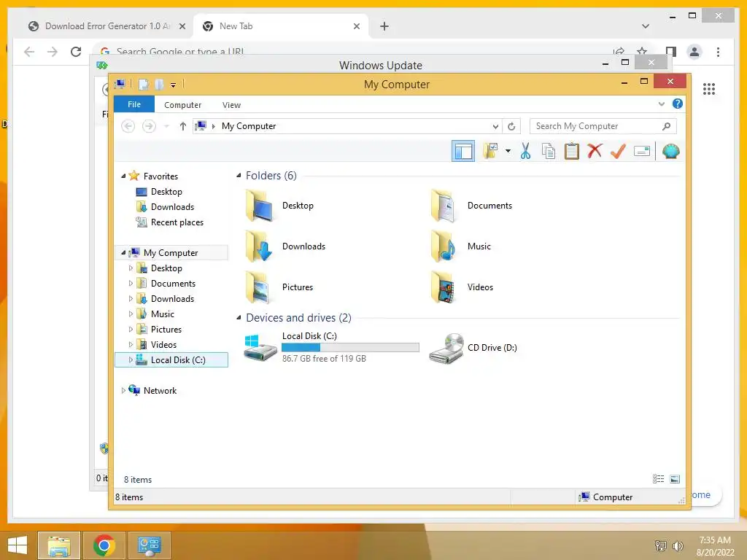Select Local Disk (C:) drive icon
This screenshot has width=747, height=560.
pos(260,348)
